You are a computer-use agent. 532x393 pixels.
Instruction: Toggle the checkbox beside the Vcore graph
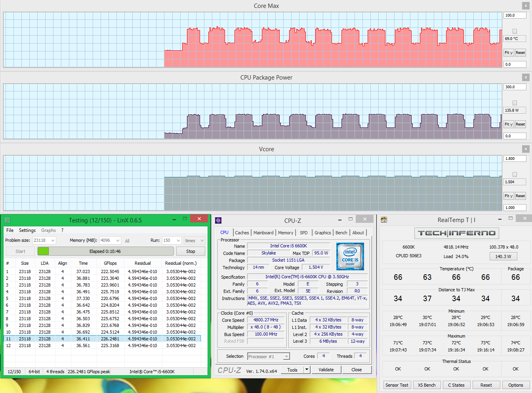515,175
